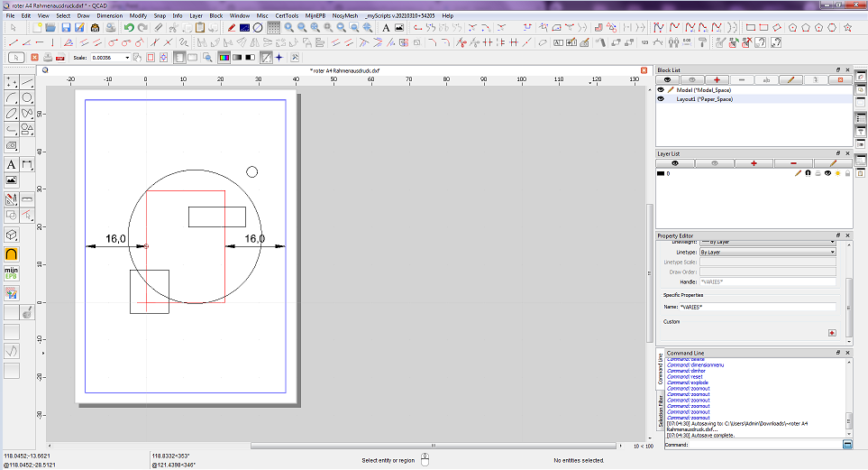Open the Layer menu
Screen dimensions: 868x470
[x=196, y=15]
